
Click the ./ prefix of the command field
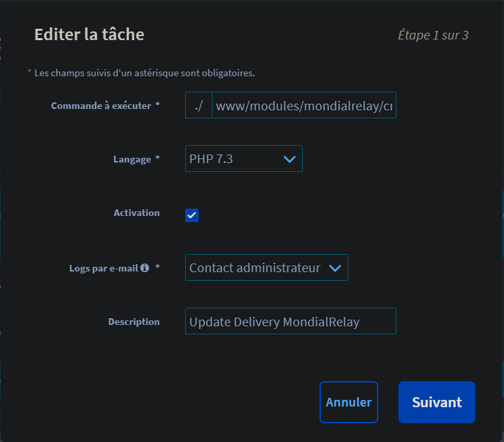point(199,106)
